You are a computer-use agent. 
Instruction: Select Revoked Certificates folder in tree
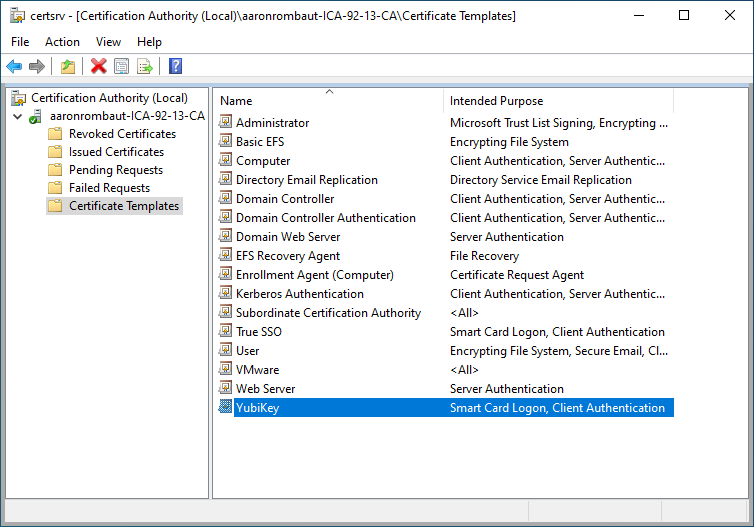pos(121,134)
